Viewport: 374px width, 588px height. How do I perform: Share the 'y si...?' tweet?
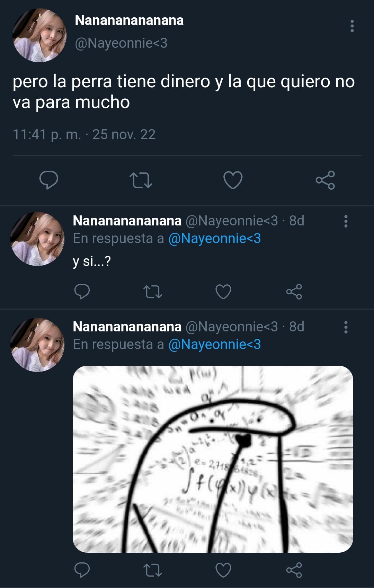(294, 292)
